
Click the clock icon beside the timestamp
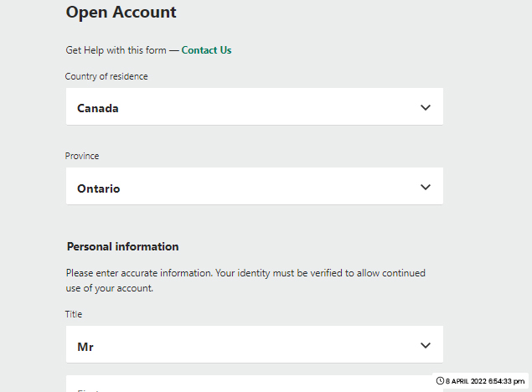(440, 381)
